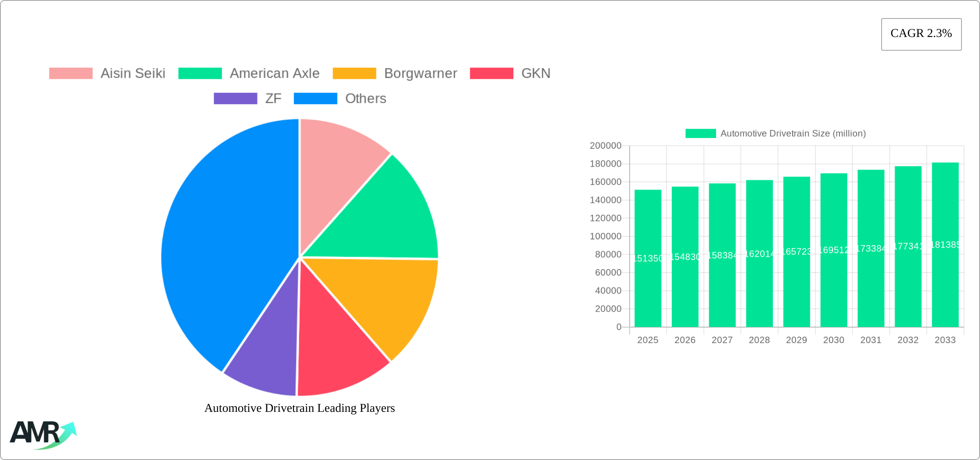Click the American Axle legend marker
Viewport: 980px width, 460px height.
(x=200, y=73)
